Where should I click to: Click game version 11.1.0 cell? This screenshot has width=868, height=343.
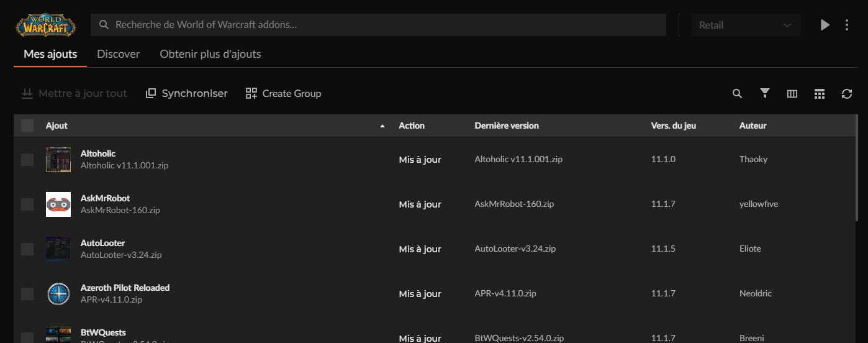click(663, 159)
